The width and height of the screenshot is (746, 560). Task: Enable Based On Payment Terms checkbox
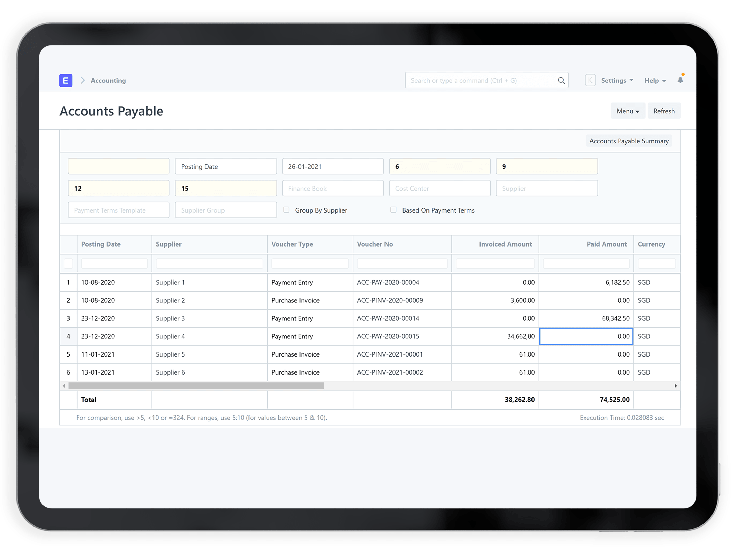[x=393, y=209]
